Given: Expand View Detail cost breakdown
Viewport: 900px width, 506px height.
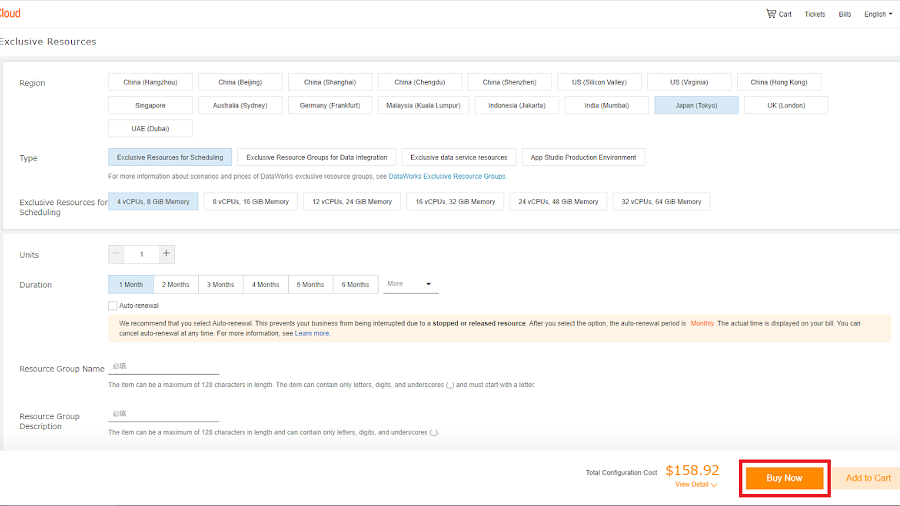Looking at the screenshot, I should pos(695,484).
